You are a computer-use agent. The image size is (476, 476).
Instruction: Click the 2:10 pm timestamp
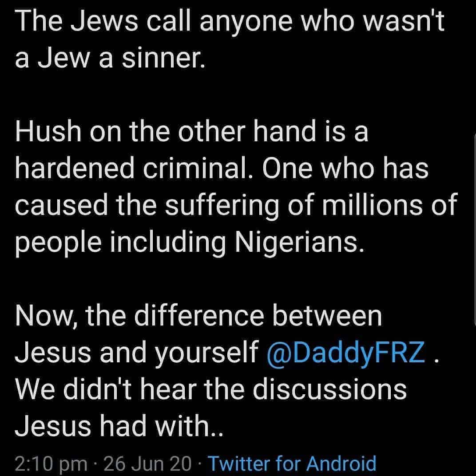pos(51,464)
